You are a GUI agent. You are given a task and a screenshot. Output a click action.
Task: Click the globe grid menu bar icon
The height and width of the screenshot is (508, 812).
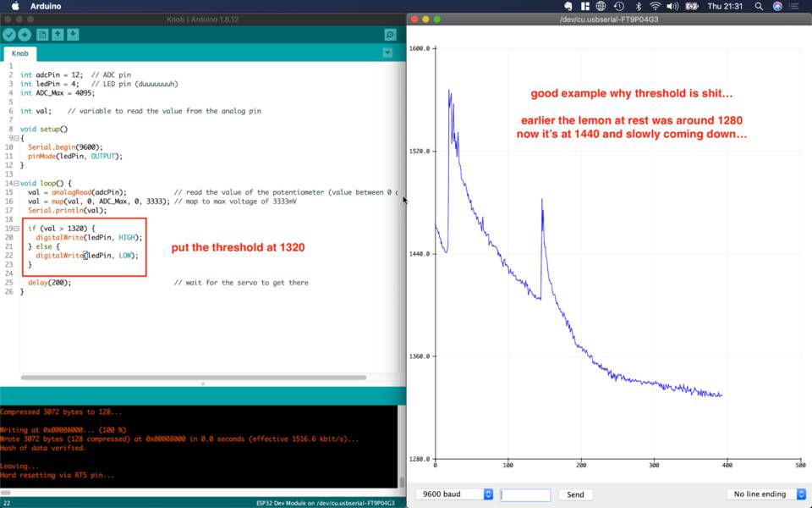tap(601, 6)
